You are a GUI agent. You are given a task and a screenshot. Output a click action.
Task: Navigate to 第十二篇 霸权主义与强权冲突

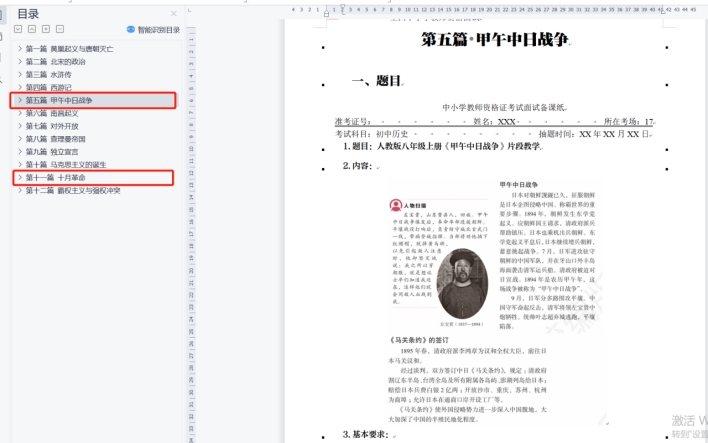click(x=73, y=190)
